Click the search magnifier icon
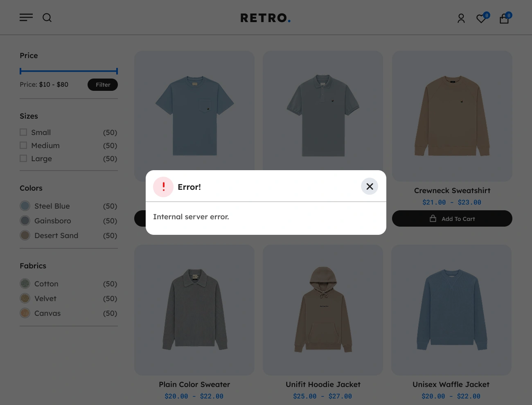Screen dimensions: 532x405 tap(47, 18)
